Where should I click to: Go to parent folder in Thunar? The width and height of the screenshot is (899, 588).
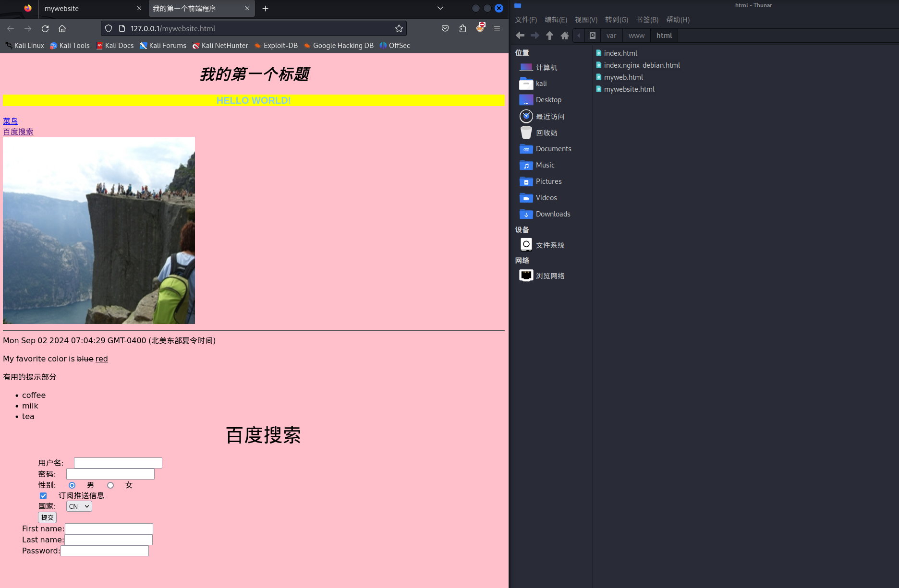pyautogui.click(x=550, y=36)
